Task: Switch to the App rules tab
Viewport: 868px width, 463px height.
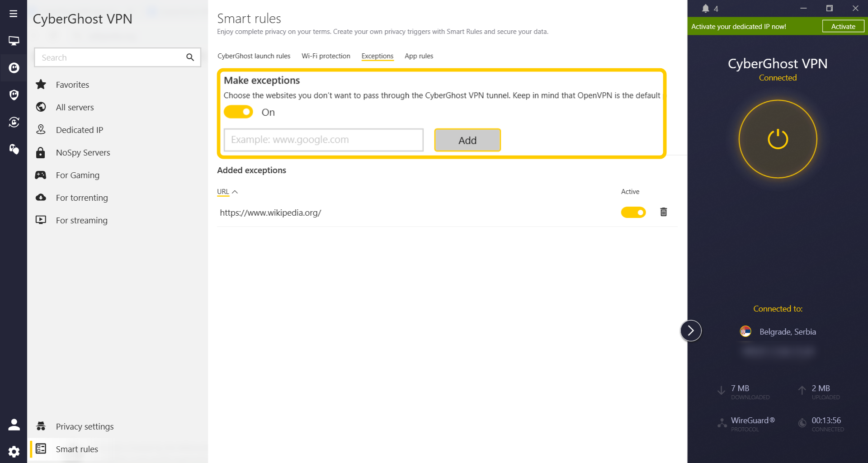Action: tap(419, 56)
